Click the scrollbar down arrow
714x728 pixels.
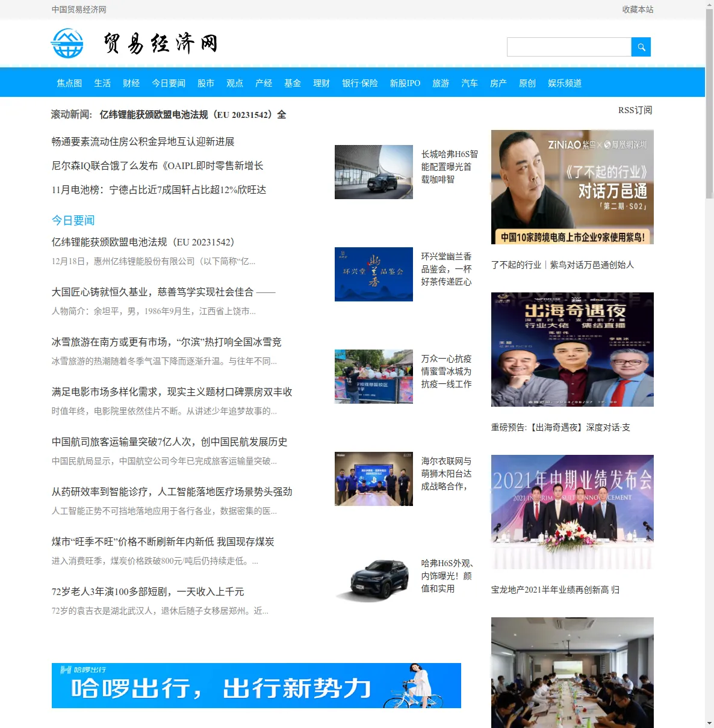point(709,723)
